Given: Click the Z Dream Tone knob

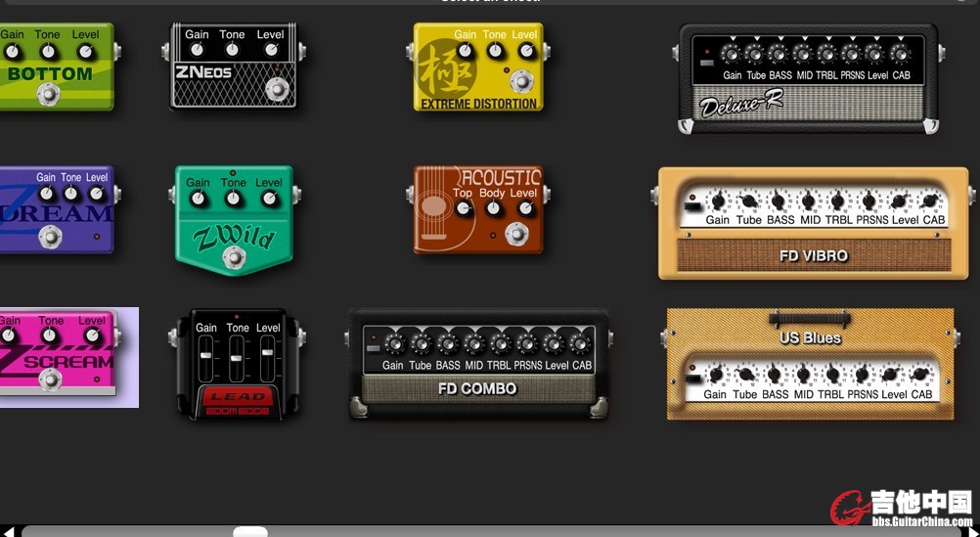Looking at the screenshot, I should [70, 194].
